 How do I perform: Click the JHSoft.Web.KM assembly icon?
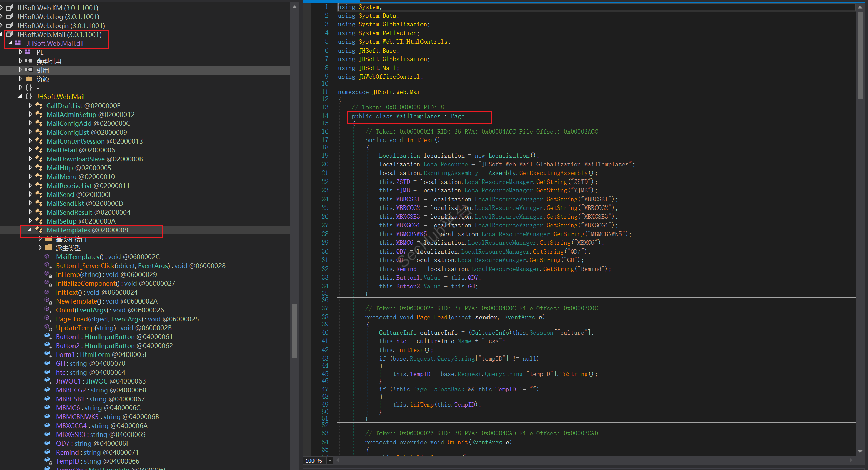point(10,8)
